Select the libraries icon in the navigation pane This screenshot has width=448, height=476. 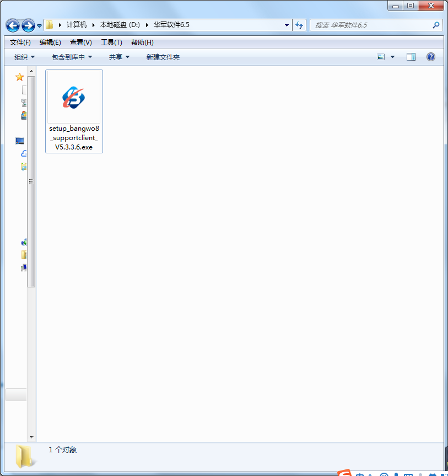click(24, 167)
